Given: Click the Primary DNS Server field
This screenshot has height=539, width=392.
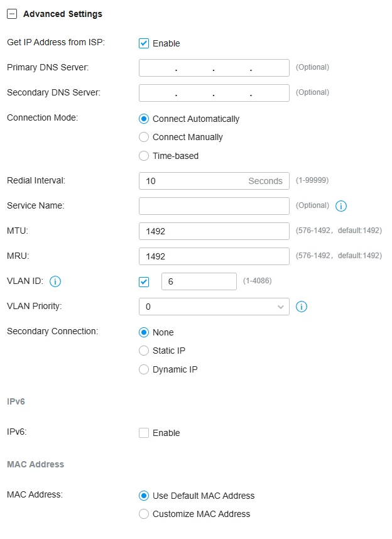Looking at the screenshot, I should [x=214, y=68].
